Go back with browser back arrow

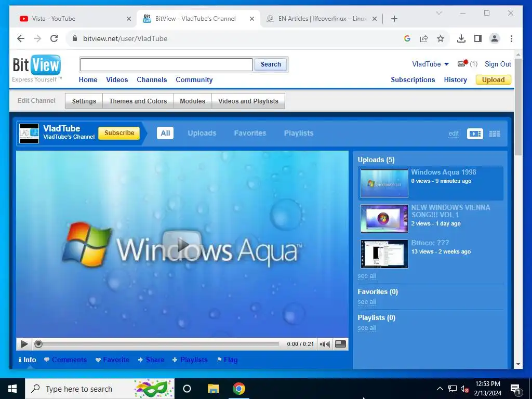(x=21, y=38)
